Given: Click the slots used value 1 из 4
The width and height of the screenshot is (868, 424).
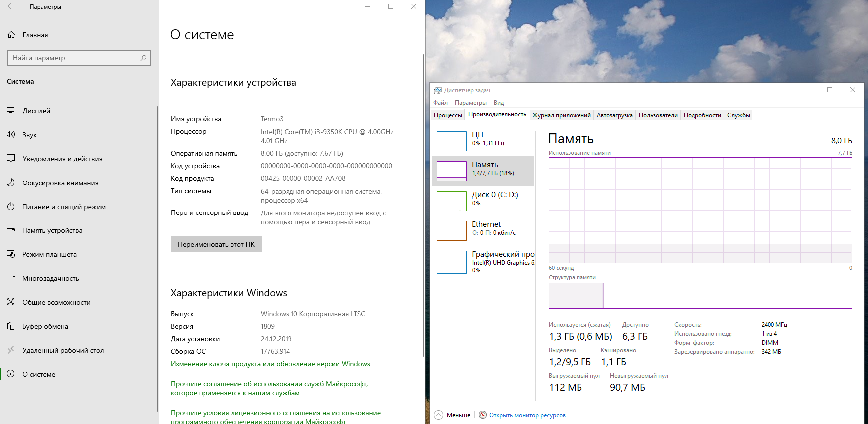Looking at the screenshot, I should click(x=769, y=334).
